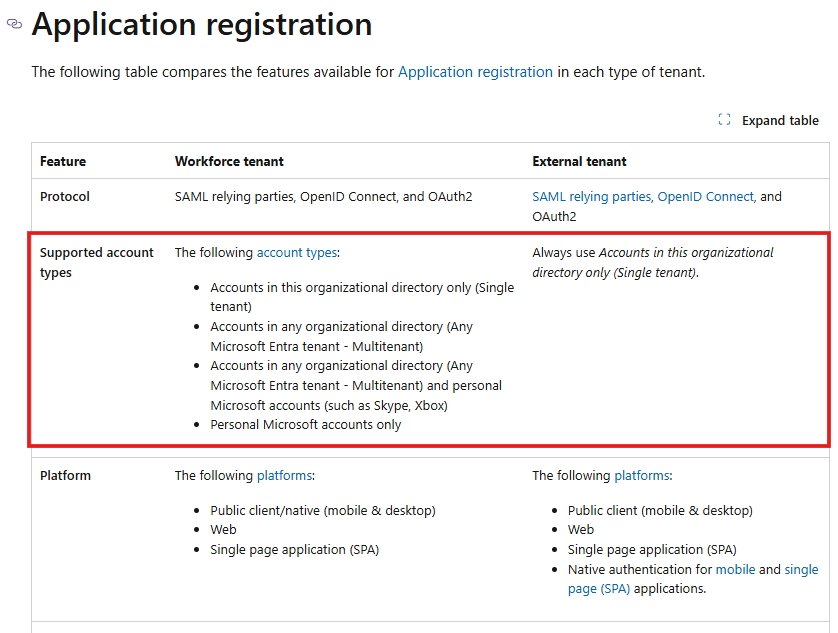Screen dimensions: 838x633
Task: Open the SAML relying parties link
Action: tap(592, 197)
